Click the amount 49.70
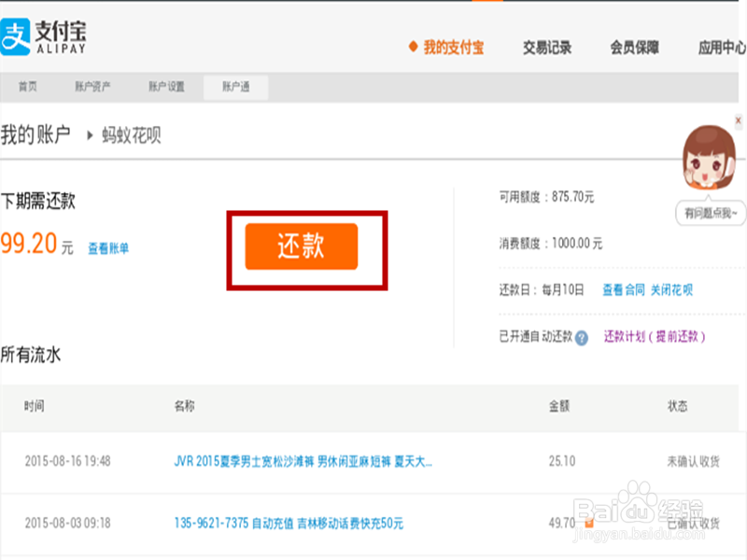The width and height of the screenshot is (747, 560). [562, 524]
